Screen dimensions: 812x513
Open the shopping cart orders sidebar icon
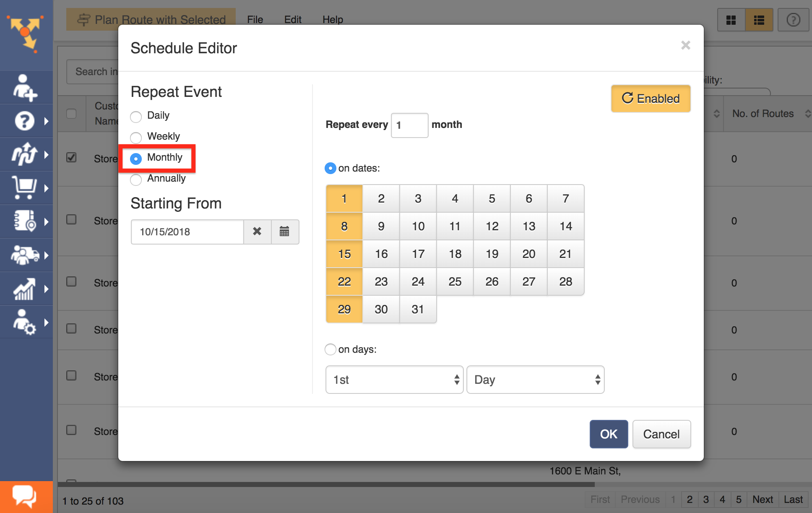pyautogui.click(x=24, y=187)
